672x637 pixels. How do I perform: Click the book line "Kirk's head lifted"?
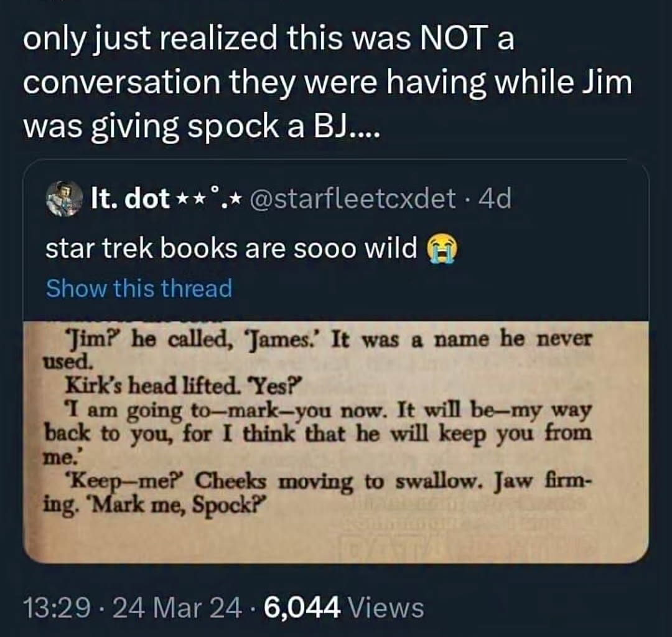[x=184, y=385]
